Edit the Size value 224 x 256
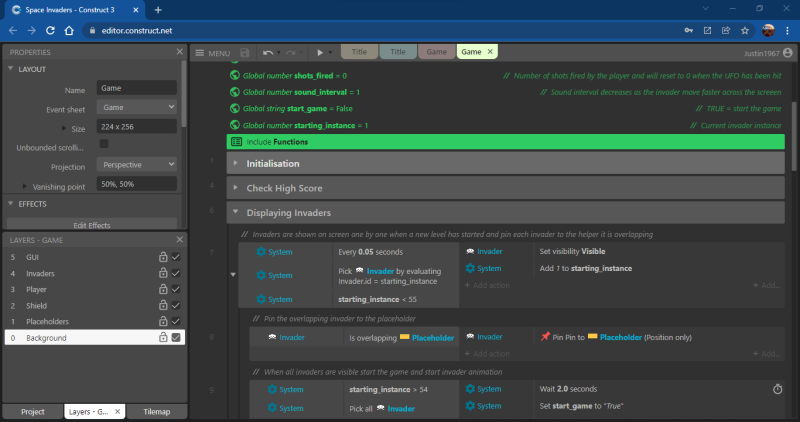Image resolution: width=800 pixels, height=422 pixels. pos(137,127)
